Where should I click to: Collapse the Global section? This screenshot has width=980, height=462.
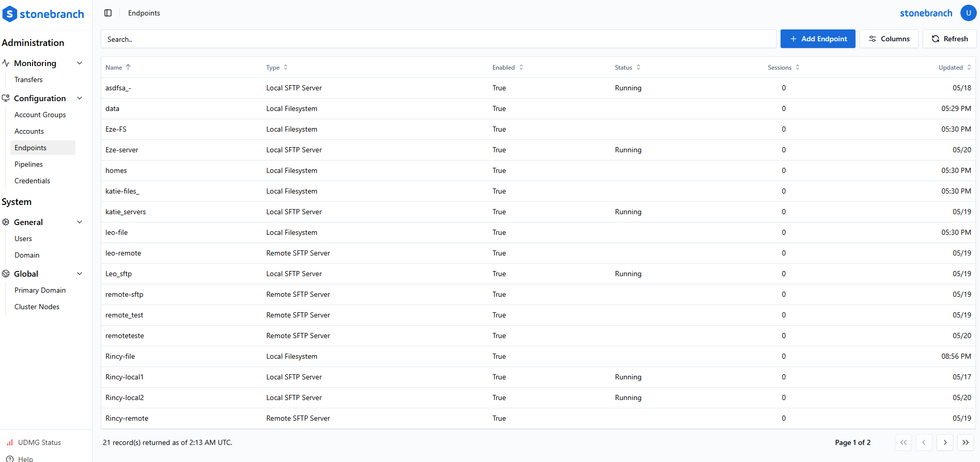[x=80, y=274]
